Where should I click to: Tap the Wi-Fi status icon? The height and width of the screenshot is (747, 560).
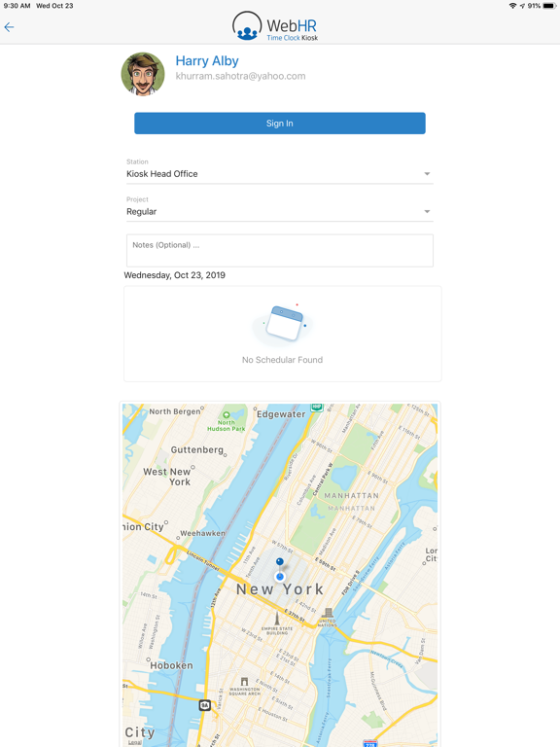pos(512,6)
